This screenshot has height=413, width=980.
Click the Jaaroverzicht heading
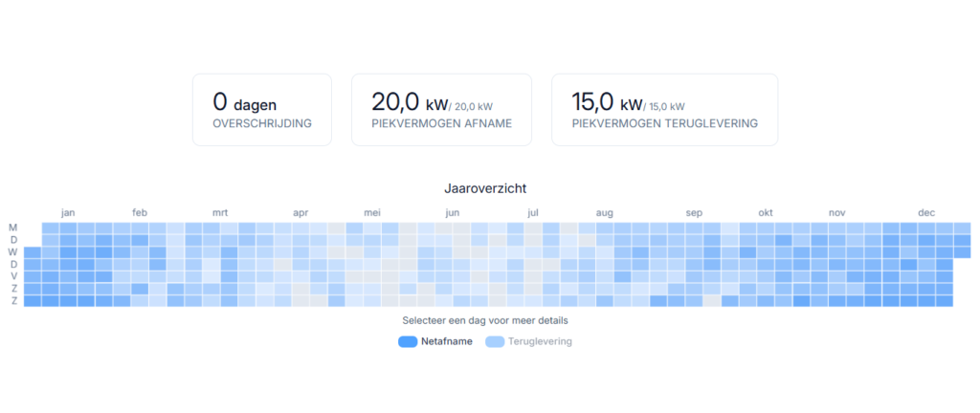(485, 189)
